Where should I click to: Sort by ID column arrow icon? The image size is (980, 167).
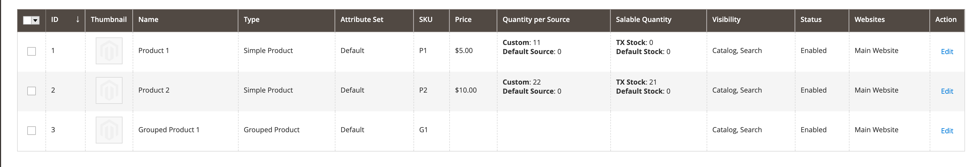pos(78,19)
